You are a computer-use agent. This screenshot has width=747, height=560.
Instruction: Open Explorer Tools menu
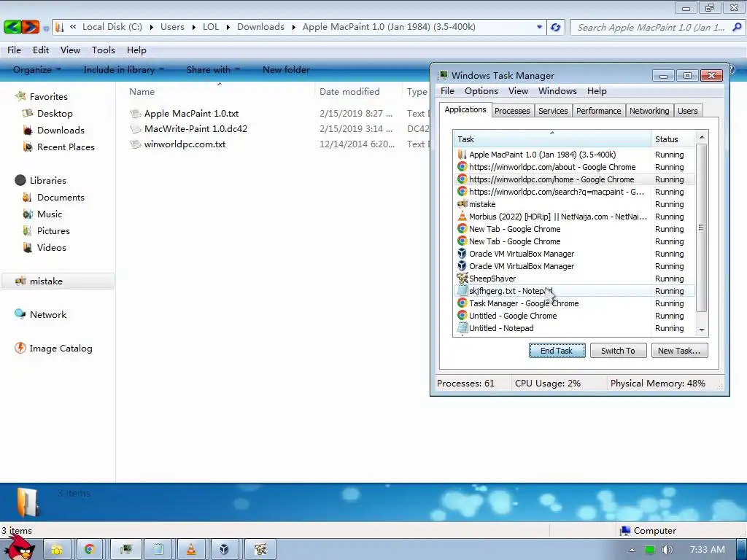(x=104, y=50)
